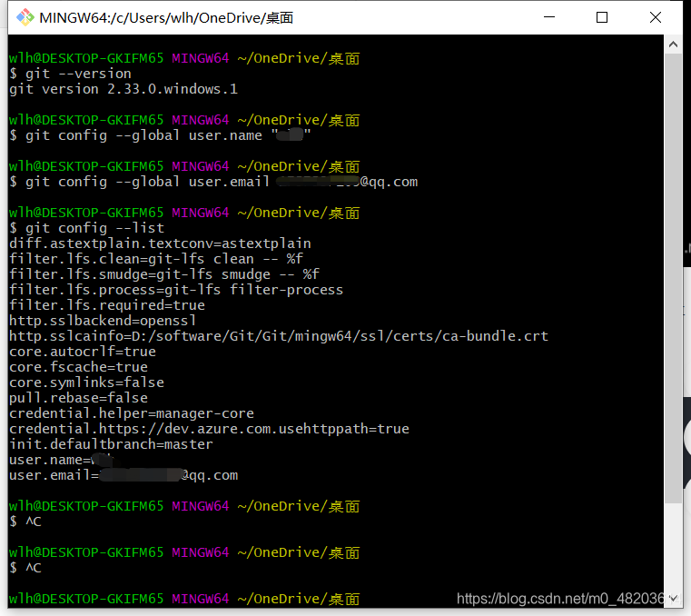Click 'http.sslbackend=openssl' line

103,321
